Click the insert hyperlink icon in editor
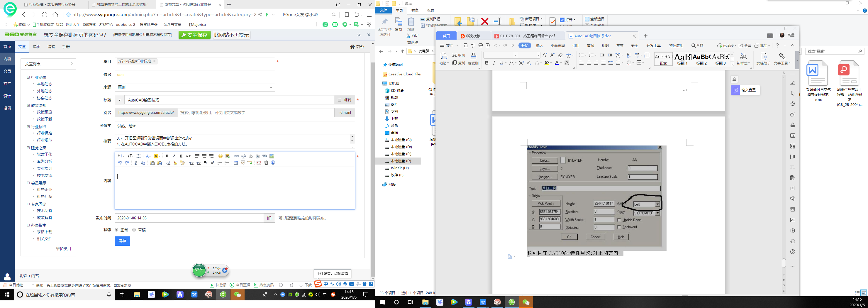 click(x=237, y=156)
